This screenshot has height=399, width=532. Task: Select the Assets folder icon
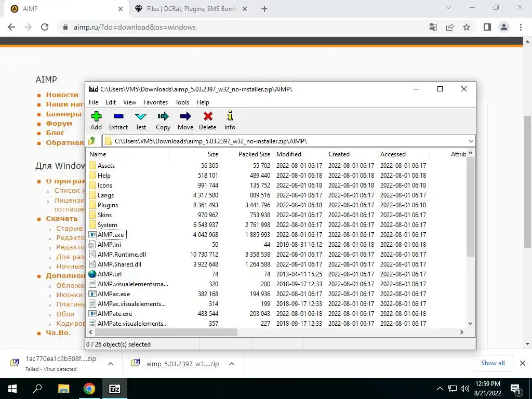click(92, 166)
